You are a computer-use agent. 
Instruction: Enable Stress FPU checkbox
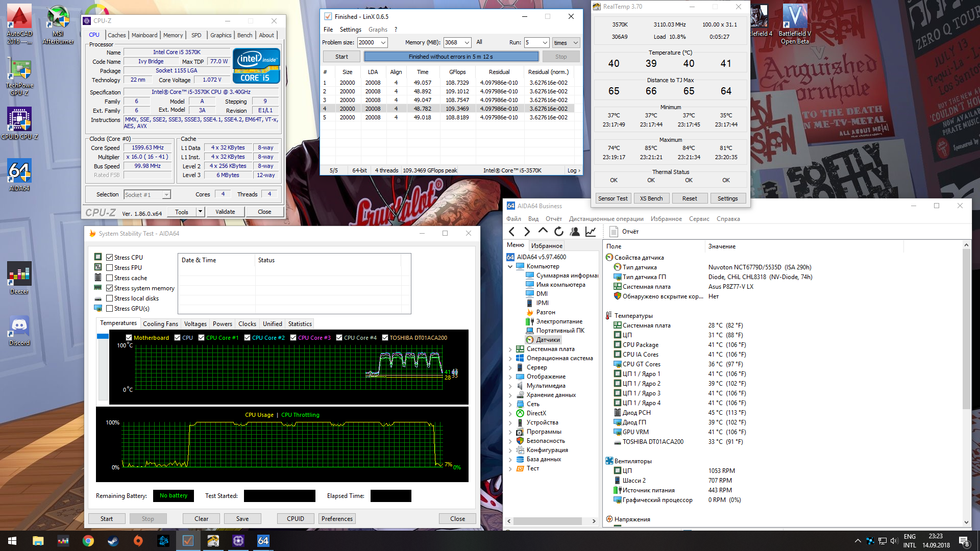(109, 268)
